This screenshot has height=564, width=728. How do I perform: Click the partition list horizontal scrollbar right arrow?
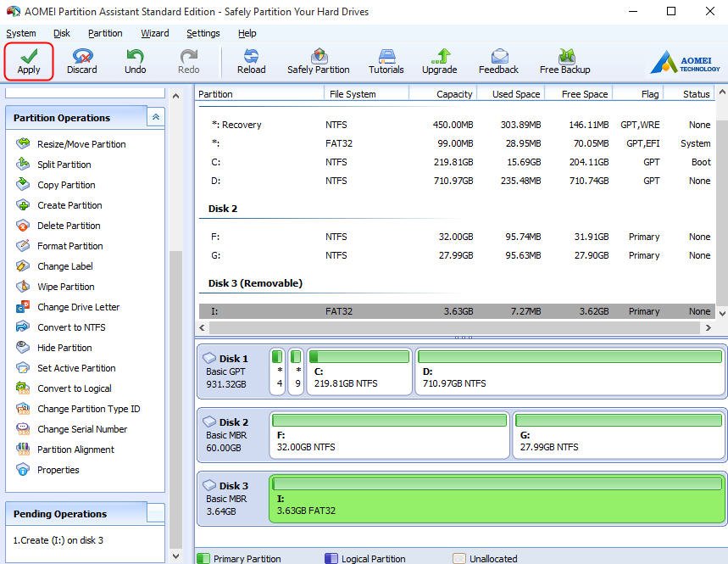[709, 327]
